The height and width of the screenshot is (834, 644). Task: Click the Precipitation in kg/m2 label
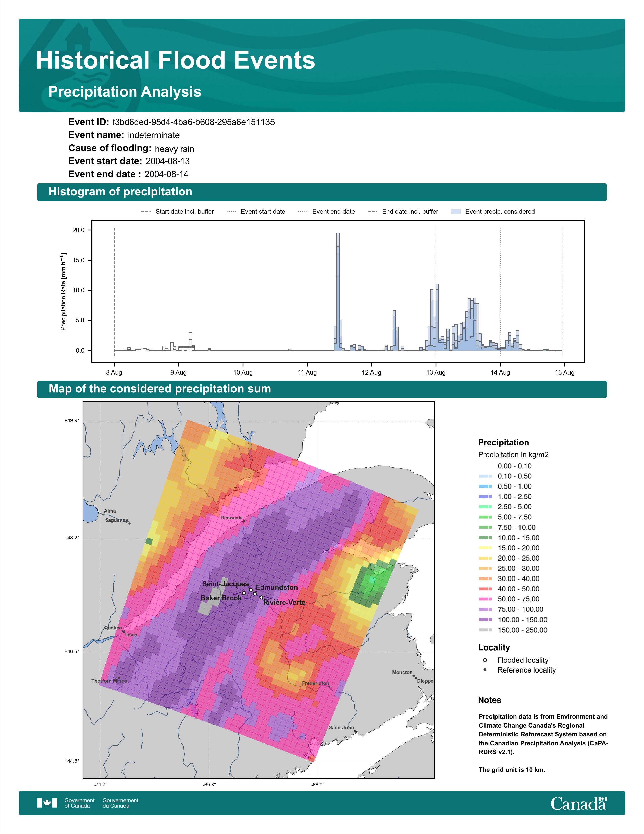pos(513,454)
